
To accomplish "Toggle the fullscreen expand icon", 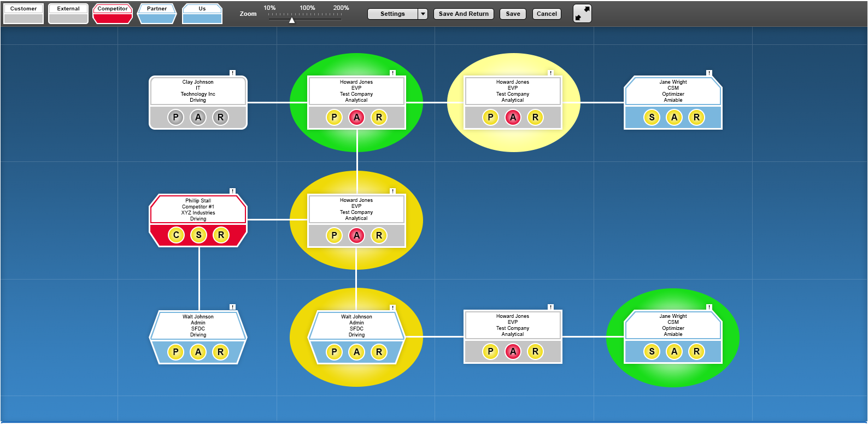I will [x=582, y=14].
